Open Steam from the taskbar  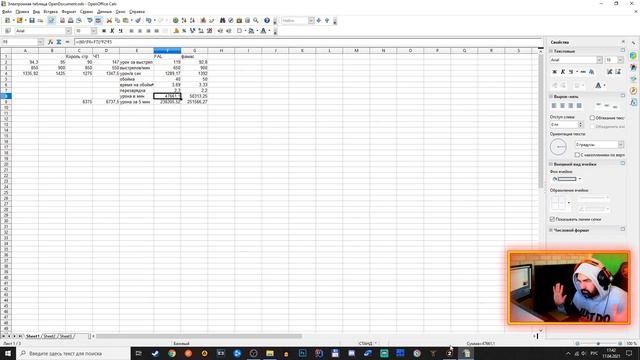tap(155, 353)
